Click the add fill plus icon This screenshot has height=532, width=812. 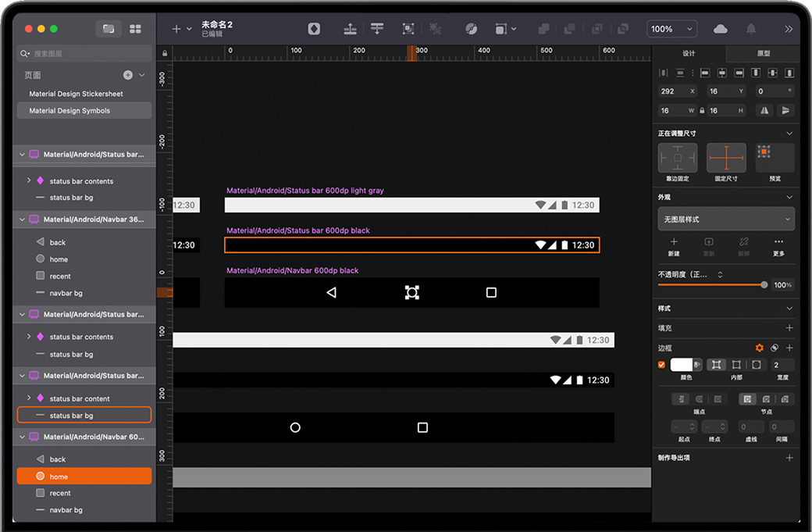click(789, 328)
